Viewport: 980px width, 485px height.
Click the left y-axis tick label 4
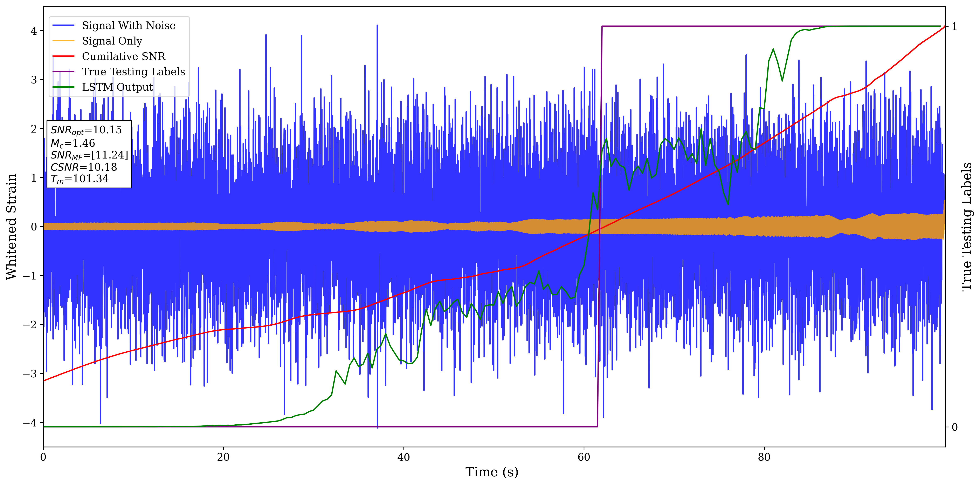[34, 31]
